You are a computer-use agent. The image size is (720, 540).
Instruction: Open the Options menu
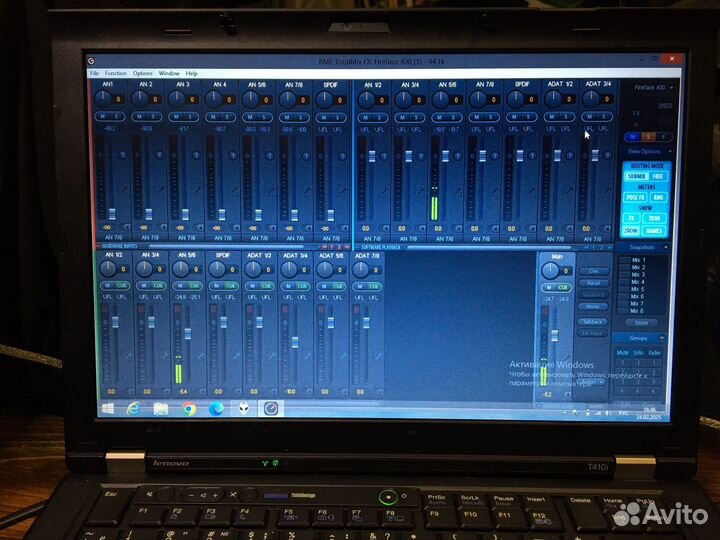pos(143,73)
